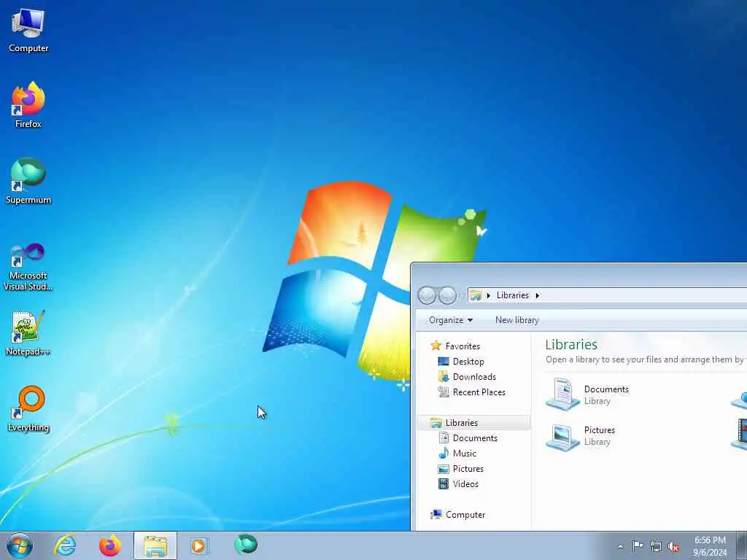Open the Organize dropdown menu

[x=451, y=320]
